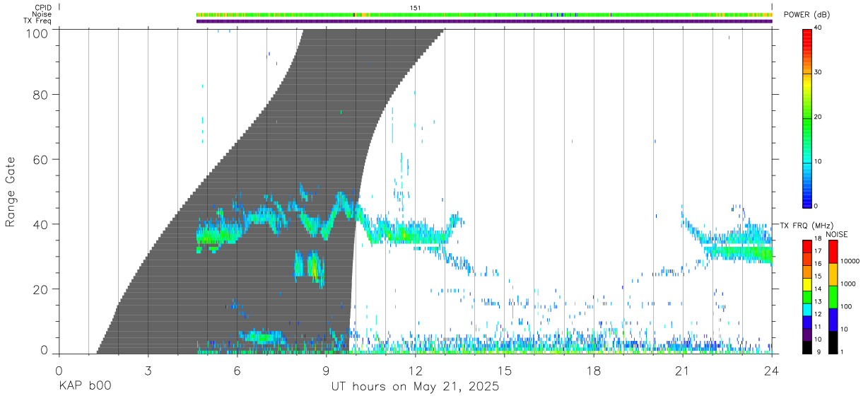
Task: Click the UT hours on May 21, 2025 title
Action: pos(416,388)
